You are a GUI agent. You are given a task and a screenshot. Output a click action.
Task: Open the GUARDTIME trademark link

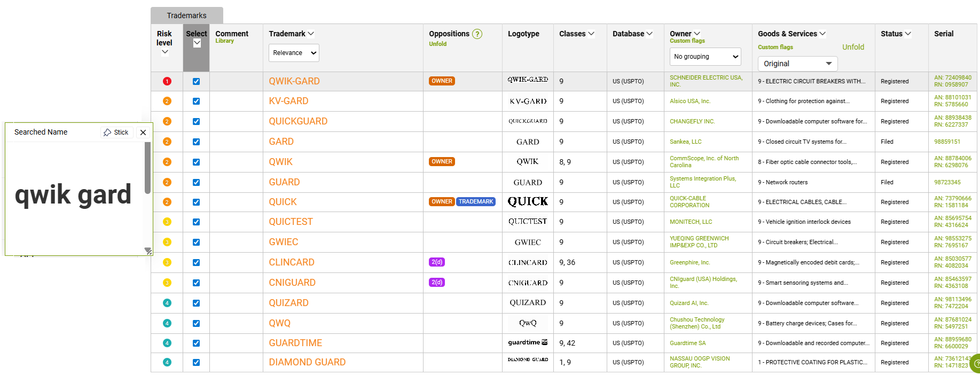(295, 343)
